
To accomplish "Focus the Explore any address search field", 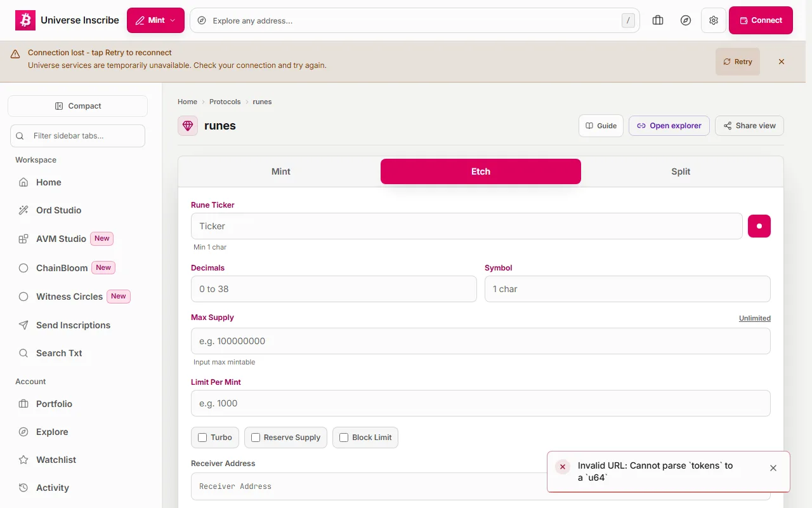I will coord(415,20).
